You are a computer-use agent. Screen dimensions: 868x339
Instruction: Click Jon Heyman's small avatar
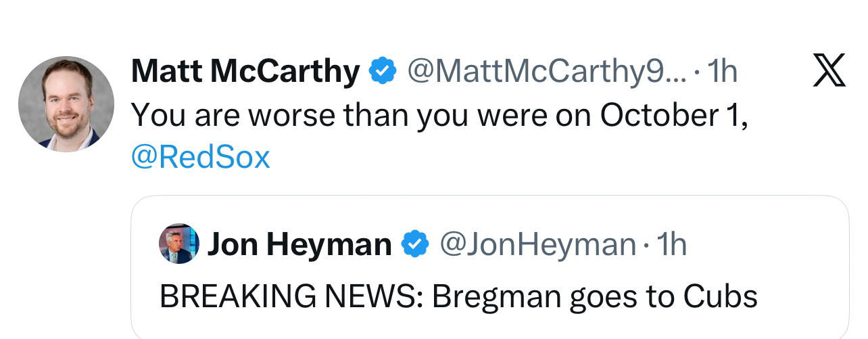tap(179, 244)
